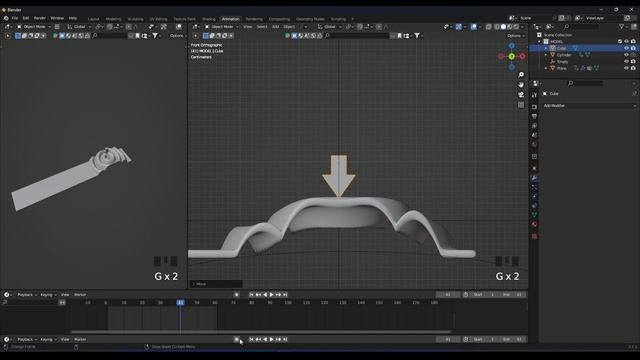The height and width of the screenshot is (360, 640).
Task: Click the Blender logo icon in menu bar
Action: 6,18
